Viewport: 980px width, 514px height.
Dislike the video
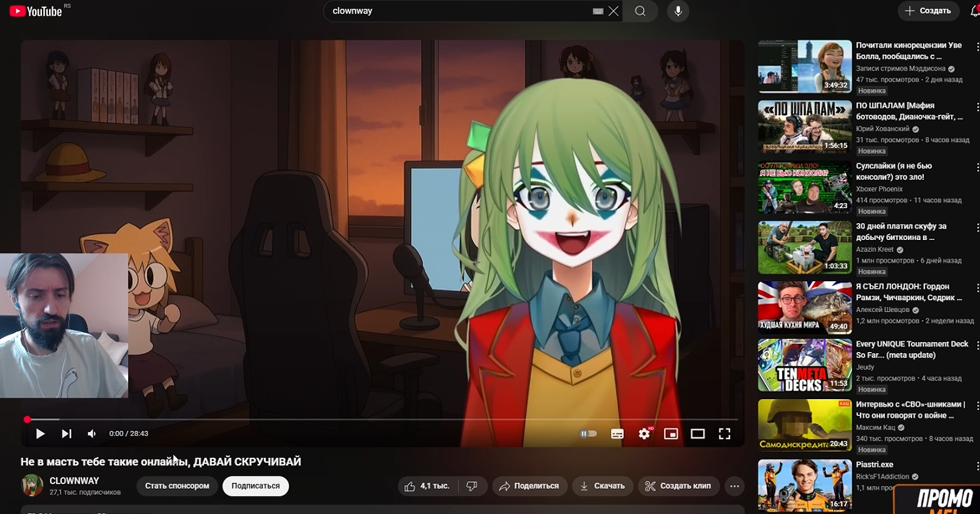pos(473,486)
